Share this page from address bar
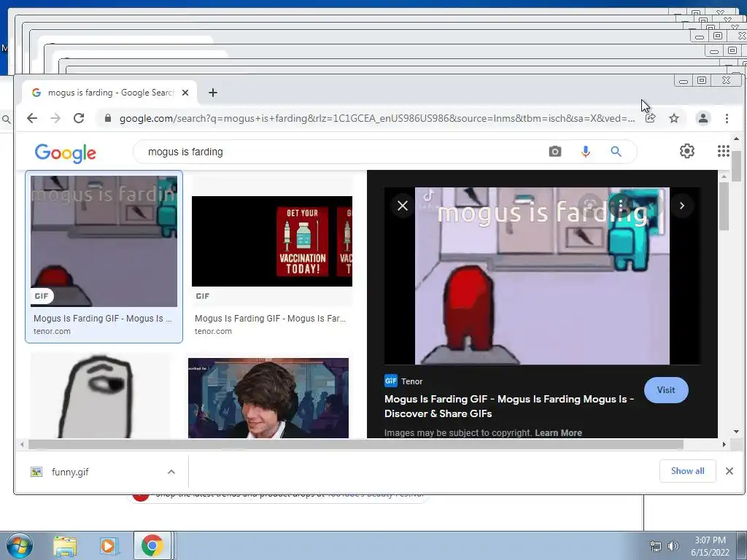The image size is (747, 560). (x=650, y=118)
